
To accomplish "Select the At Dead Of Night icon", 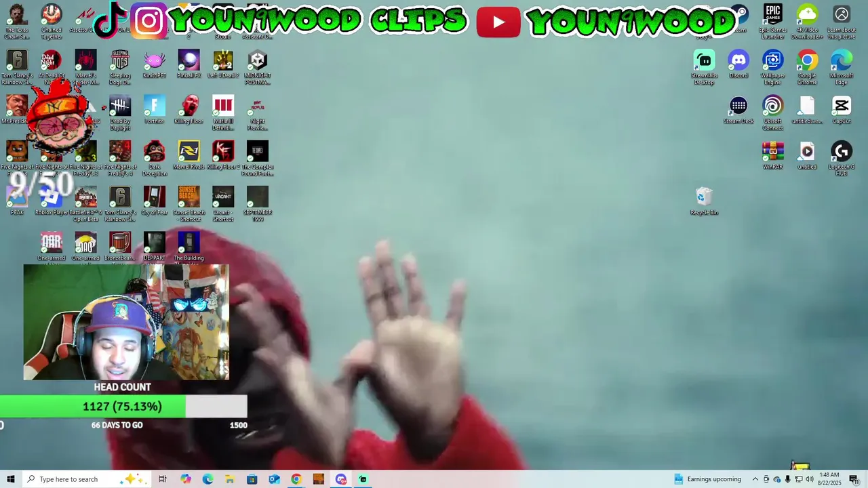I will 52,67.
